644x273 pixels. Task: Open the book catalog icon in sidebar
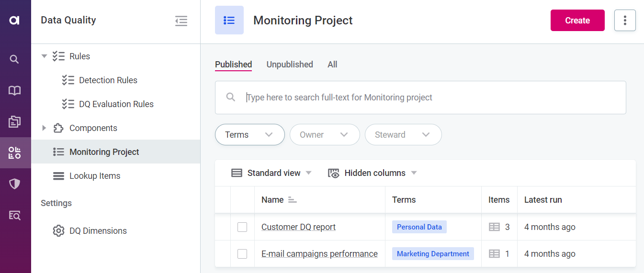[15, 90]
